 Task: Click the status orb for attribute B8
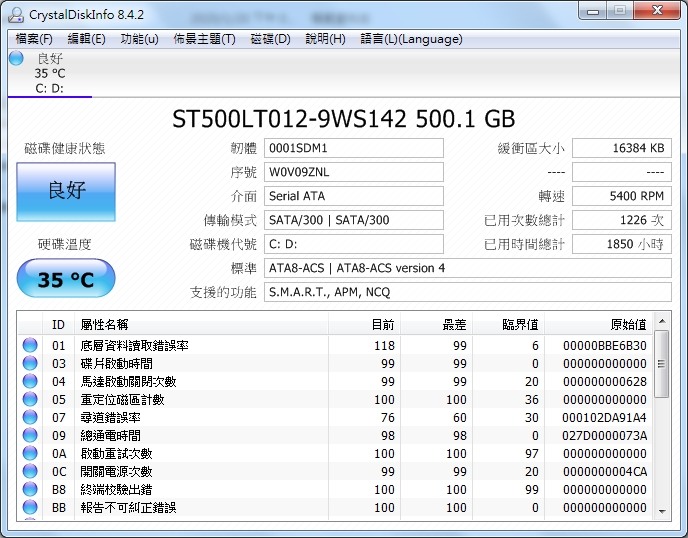30,489
